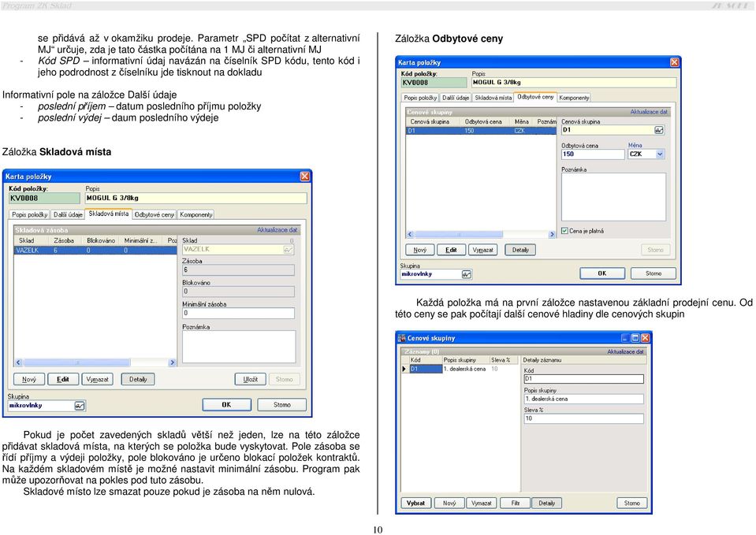Select row marker arrow beside D1 record
Image resolution: width=756 pixels, height=535 pixels.
[x=404, y=370]
